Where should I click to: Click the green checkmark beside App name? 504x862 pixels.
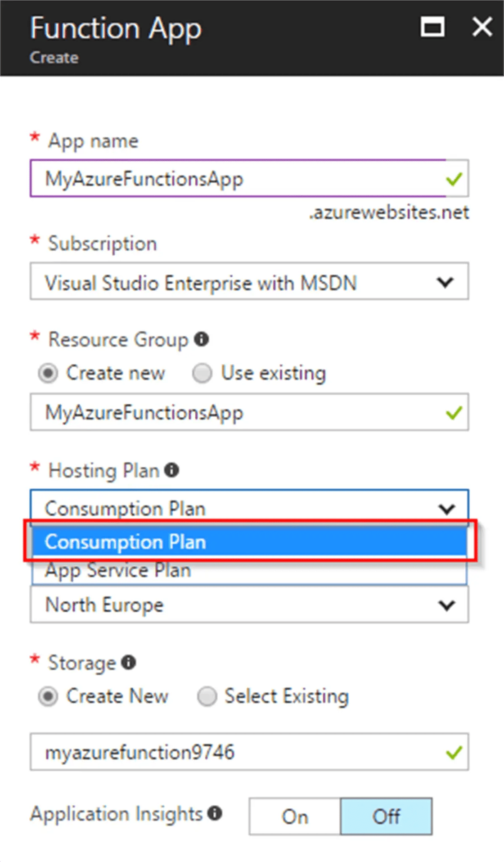[454, 179]
